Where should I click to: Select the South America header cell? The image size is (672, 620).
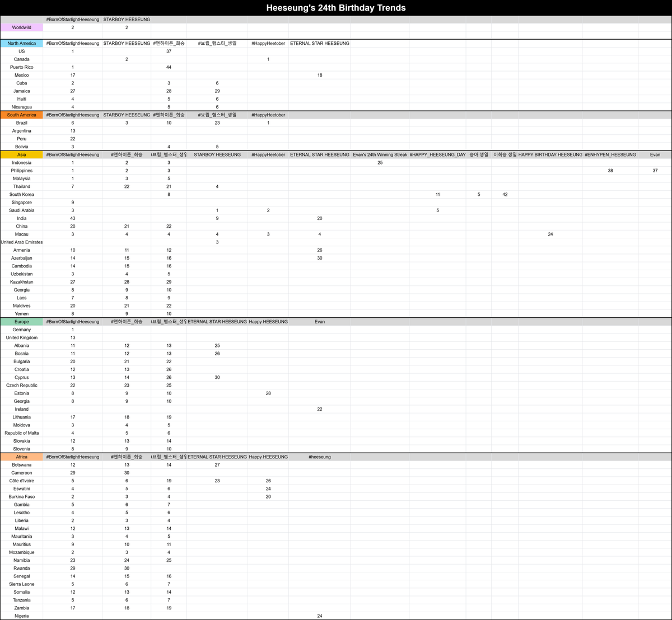point(22,115)
